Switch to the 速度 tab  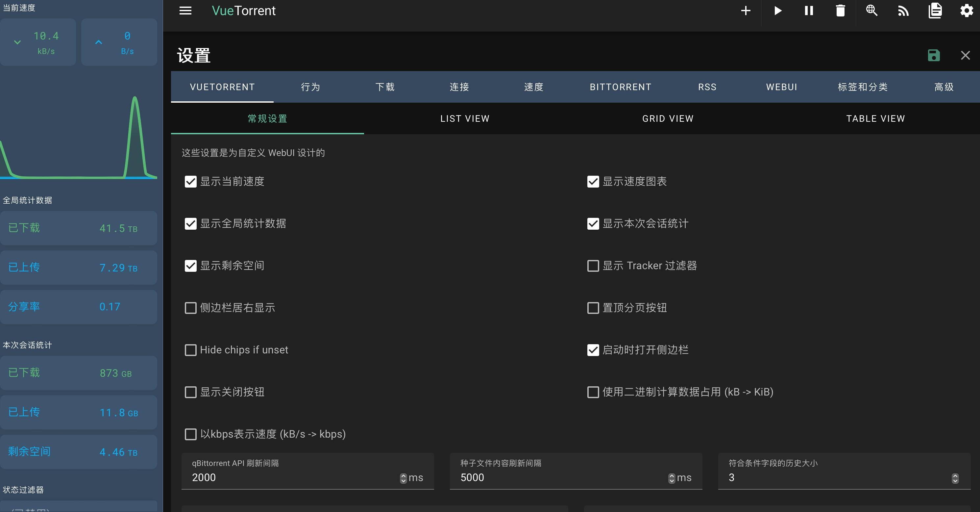(x=534, y=87)
